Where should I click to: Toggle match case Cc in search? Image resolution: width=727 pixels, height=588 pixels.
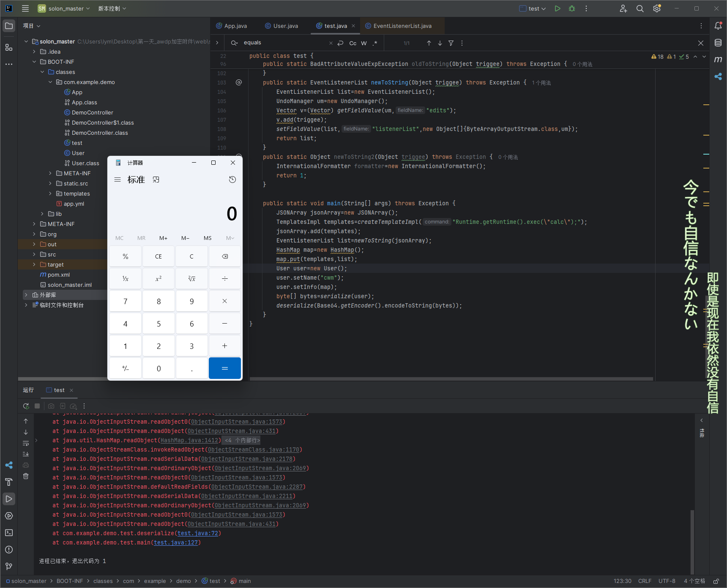353,43
